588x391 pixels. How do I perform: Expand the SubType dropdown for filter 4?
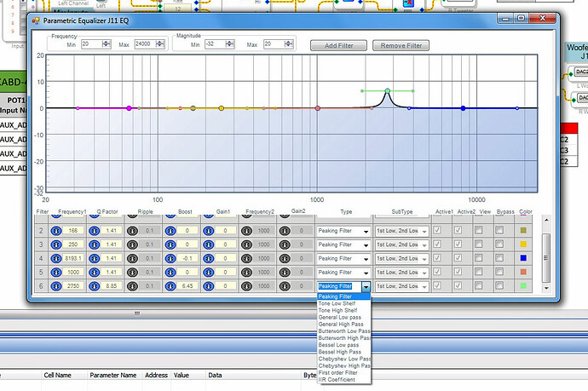424,258
